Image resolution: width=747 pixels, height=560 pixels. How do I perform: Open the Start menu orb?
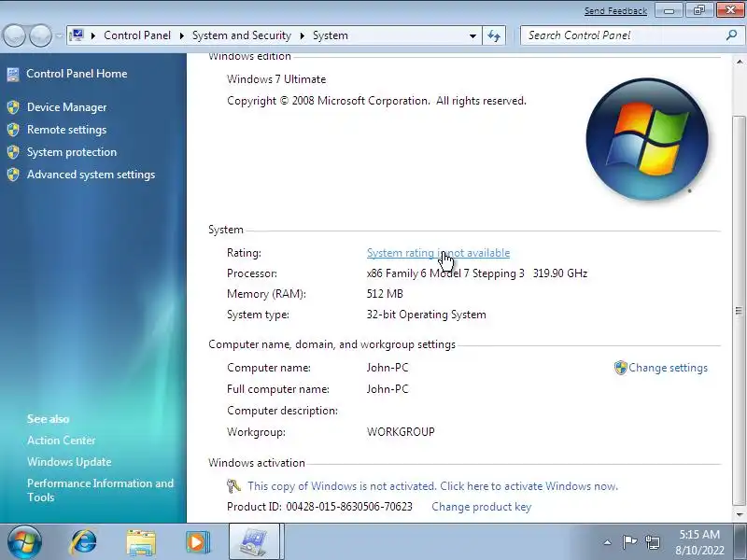(x=24, y=542)
